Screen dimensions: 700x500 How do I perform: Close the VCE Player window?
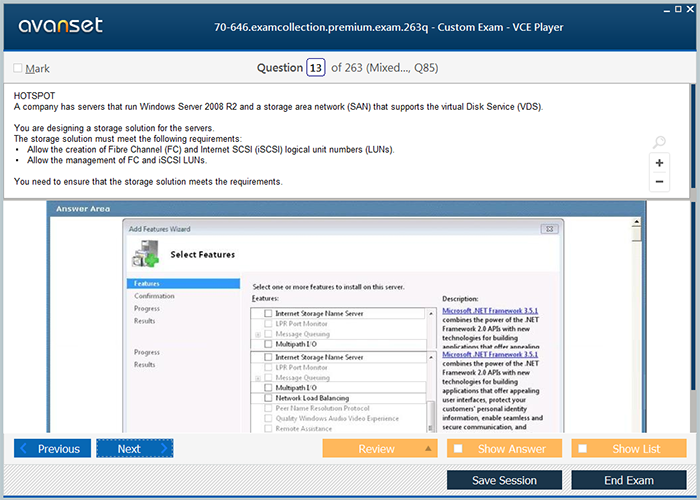tap(690, 9)
